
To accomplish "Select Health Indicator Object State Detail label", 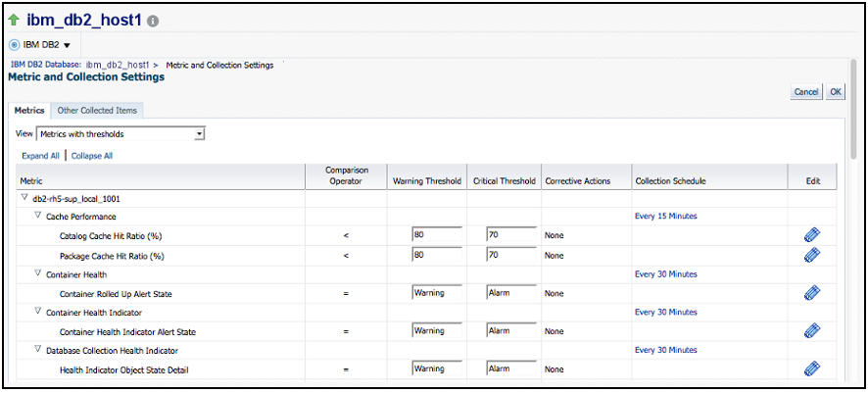I will (124, 369).
